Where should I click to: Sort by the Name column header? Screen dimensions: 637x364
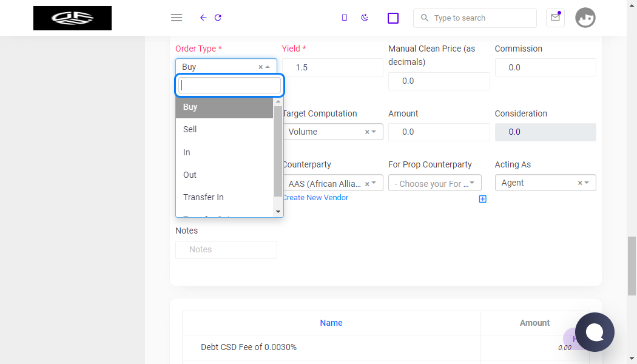(x=331, y=323)
